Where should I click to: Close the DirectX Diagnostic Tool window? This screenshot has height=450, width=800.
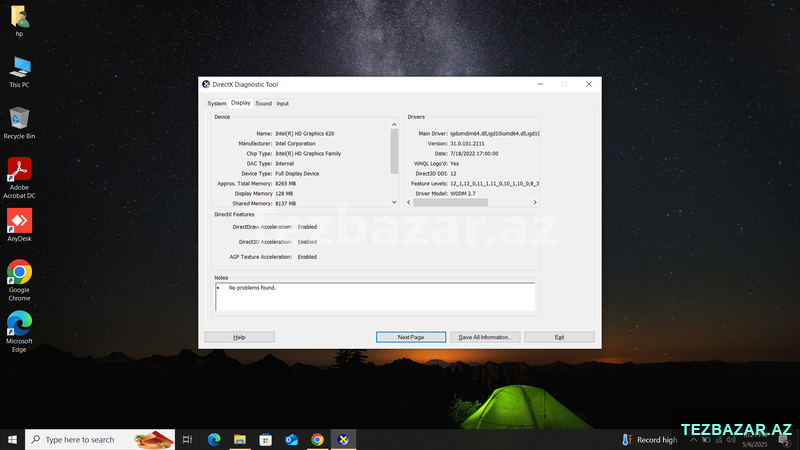pyautogui.click(x=589, y=84)
